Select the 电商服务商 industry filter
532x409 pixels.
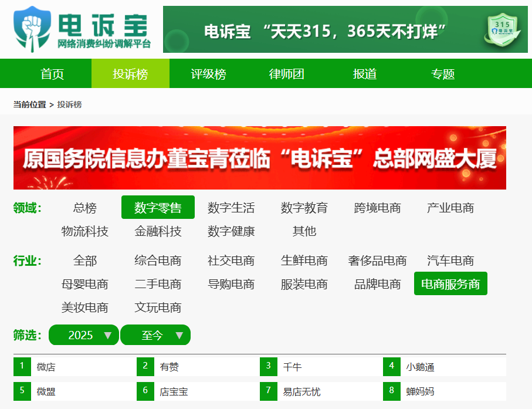(450, 283)
